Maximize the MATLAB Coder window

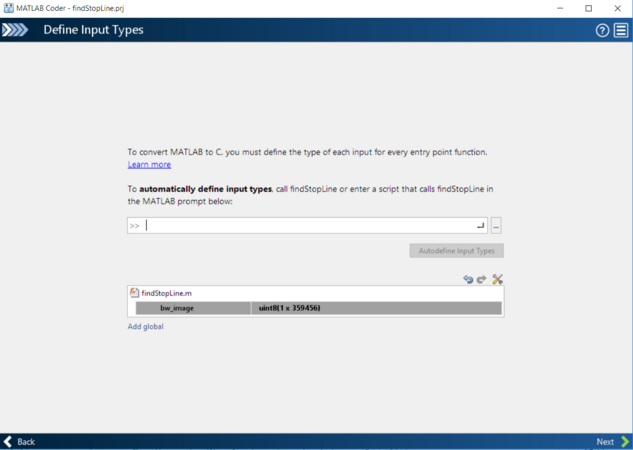588,7
